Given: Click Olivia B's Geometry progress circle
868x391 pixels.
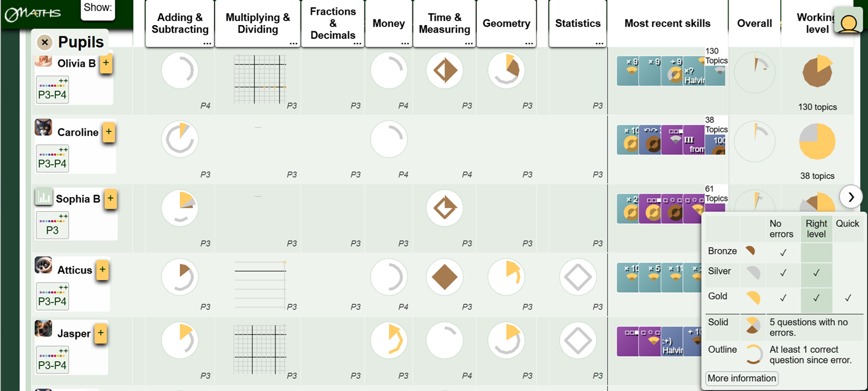Looking at the screenshot, I should click(507, 71).
